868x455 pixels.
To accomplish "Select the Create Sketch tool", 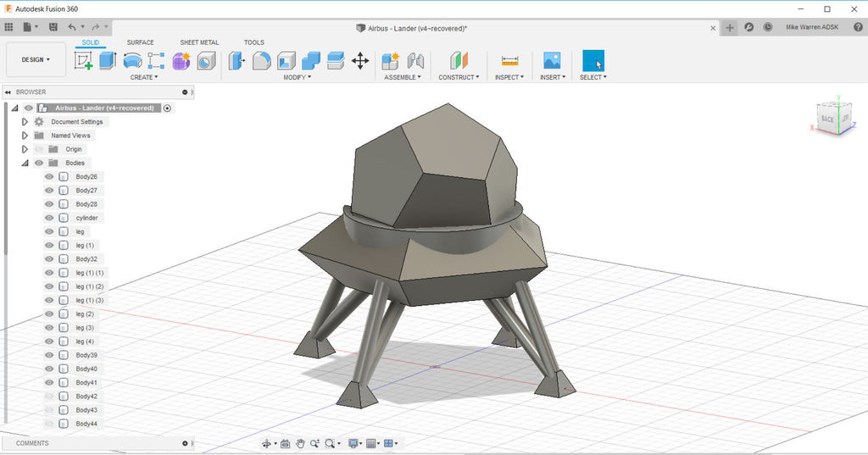I will (x=83, y=60).
